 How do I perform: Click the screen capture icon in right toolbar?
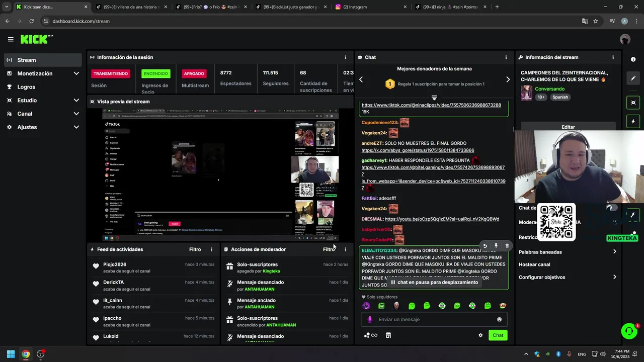(x=633, y=103)
